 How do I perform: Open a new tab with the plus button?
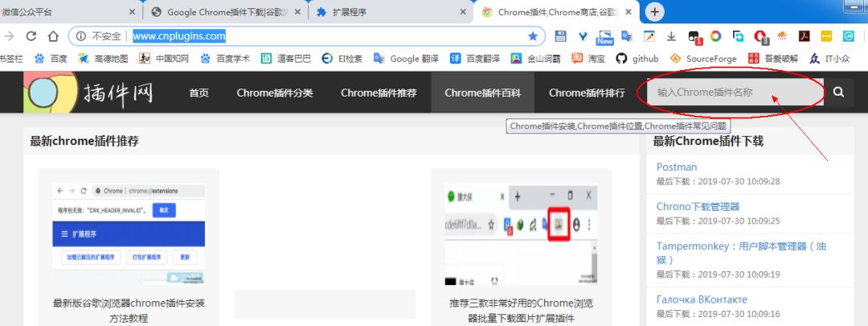(x=655, y=11)
